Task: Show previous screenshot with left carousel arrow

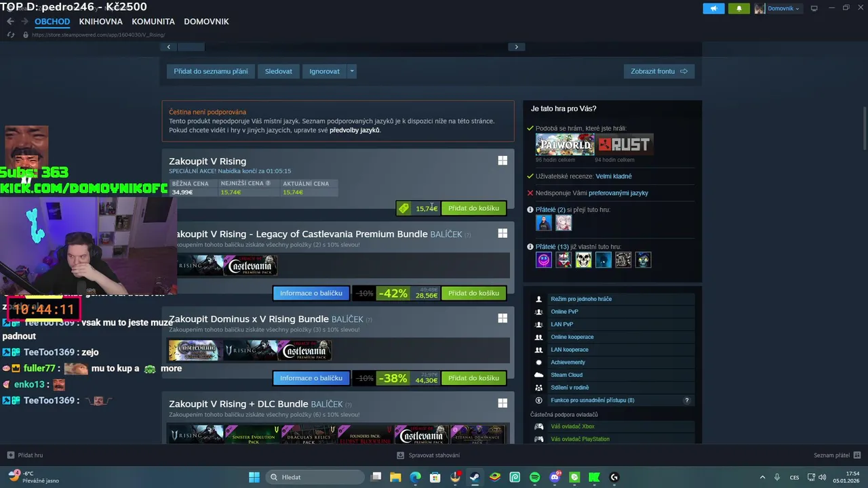Action: click(168, 47)
